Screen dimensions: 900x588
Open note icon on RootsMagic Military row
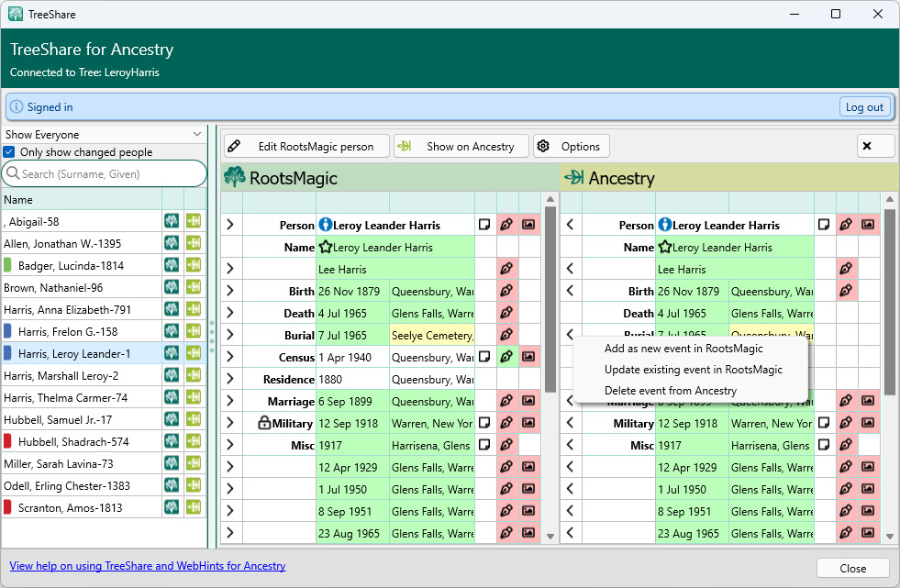click(x=484, y=423)
